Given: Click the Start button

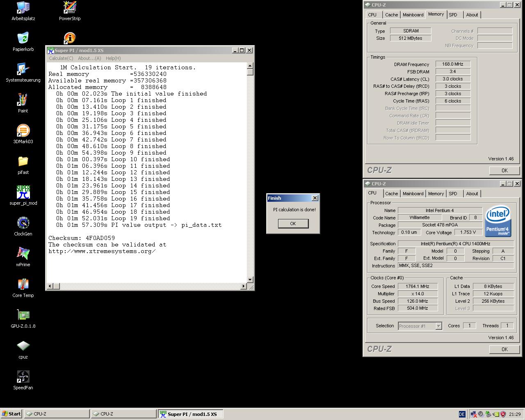Looking at the screenshot, I should click(11, 414).
